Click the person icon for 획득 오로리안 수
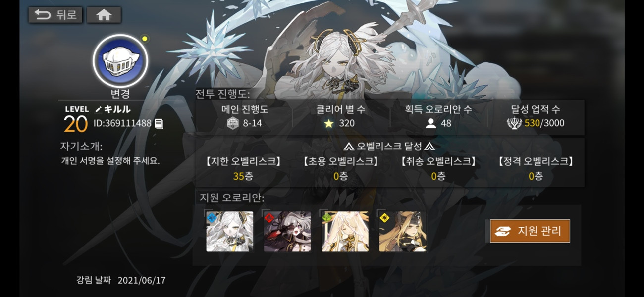 click(430, 123)
